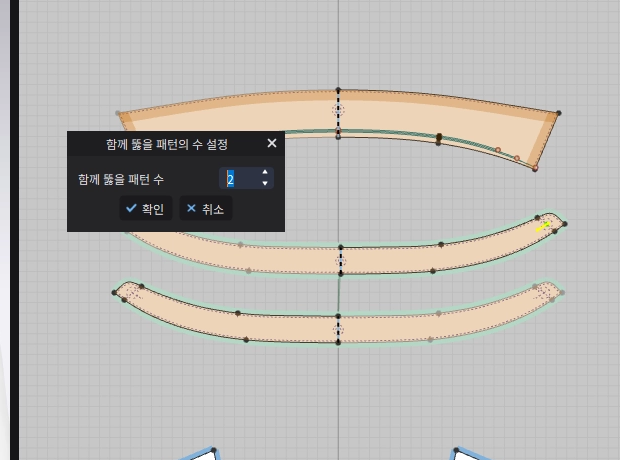Decrease pattern count with down arrow
The image size is (620, 460).
(x=265, y=184)
